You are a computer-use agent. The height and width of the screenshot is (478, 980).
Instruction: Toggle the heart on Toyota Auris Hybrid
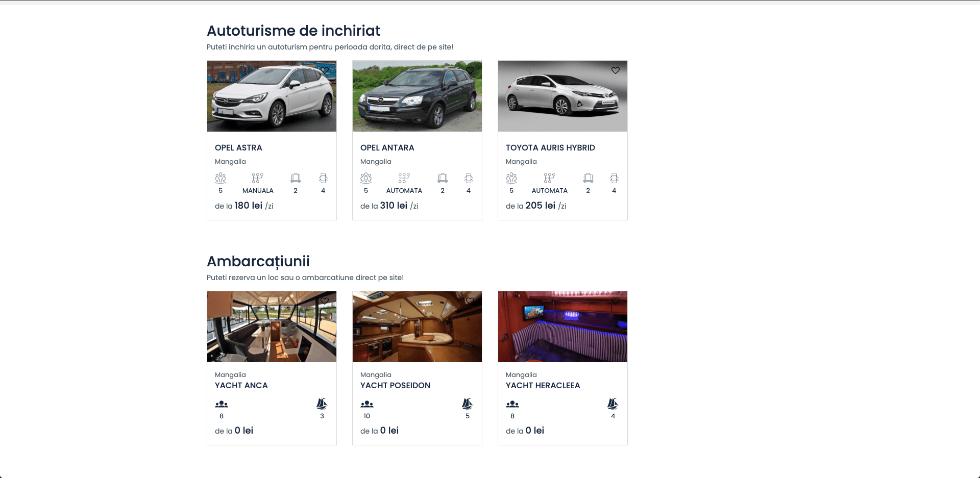point(616,70)
